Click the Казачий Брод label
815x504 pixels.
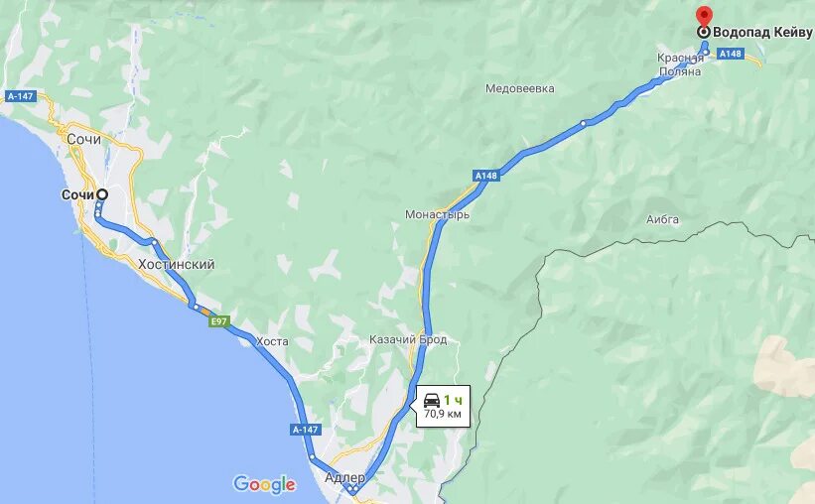click(408, 340)
